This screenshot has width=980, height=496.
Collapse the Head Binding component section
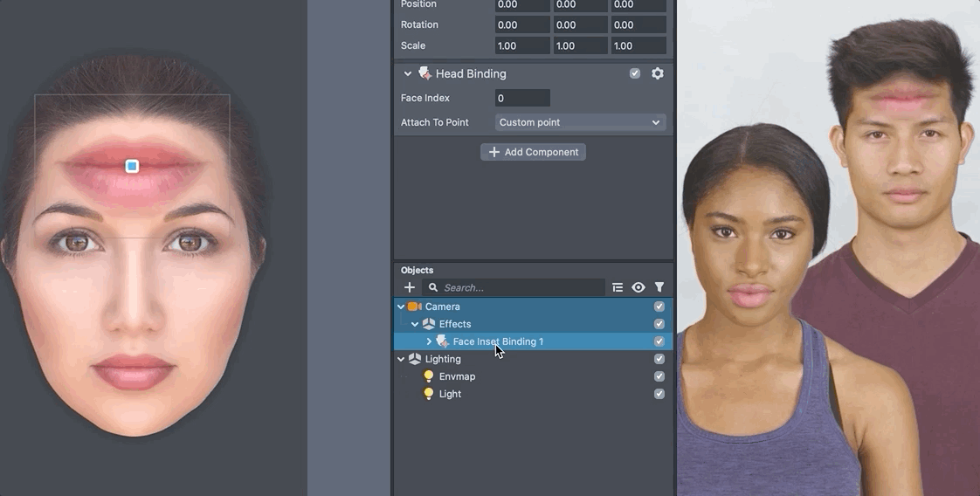click(x=407, y=74)
